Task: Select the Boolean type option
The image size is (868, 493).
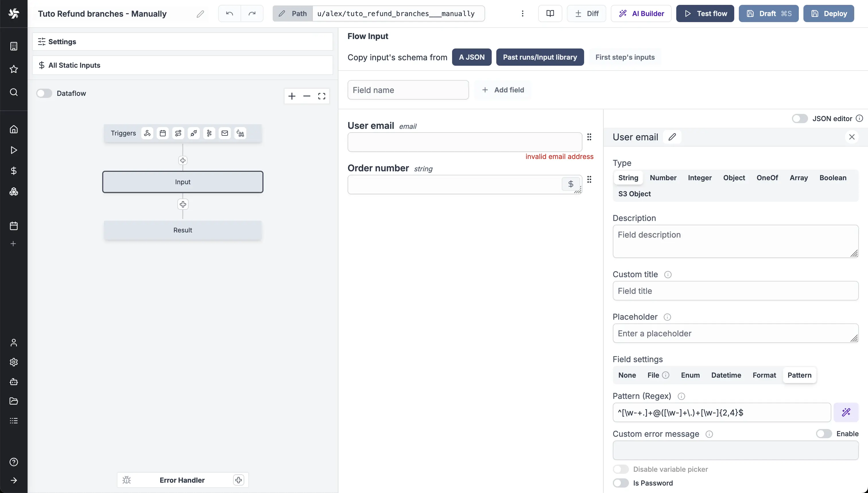Action: (x=832, y=178)
